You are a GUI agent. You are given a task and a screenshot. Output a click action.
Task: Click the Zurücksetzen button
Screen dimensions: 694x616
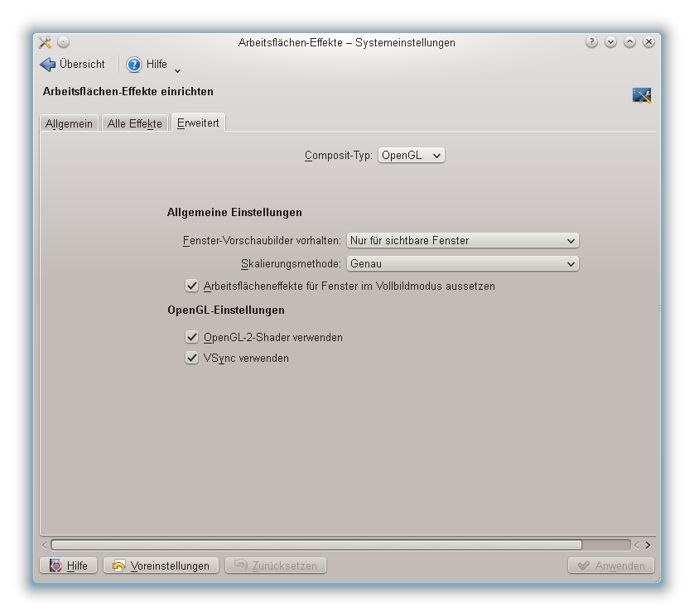(276, 565)
